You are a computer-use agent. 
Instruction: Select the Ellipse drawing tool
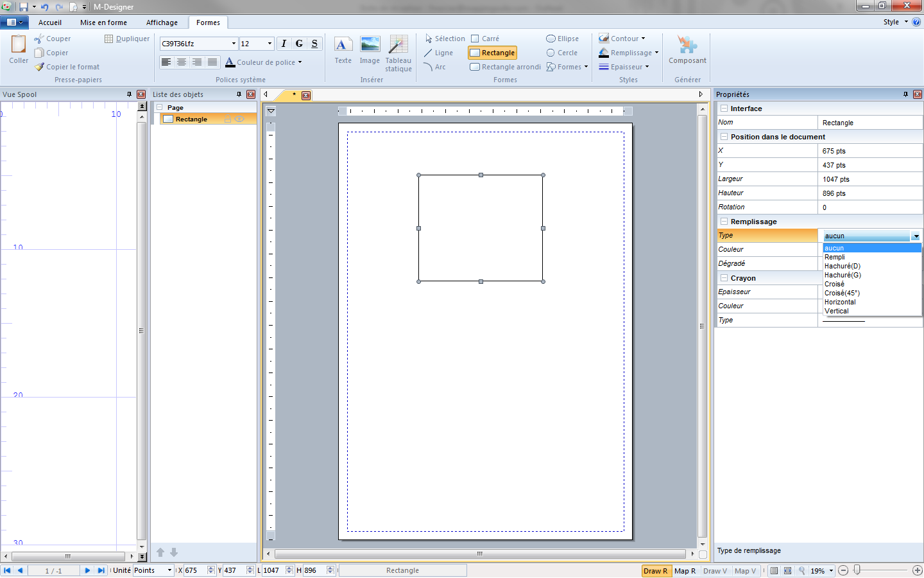pos(563,38)
